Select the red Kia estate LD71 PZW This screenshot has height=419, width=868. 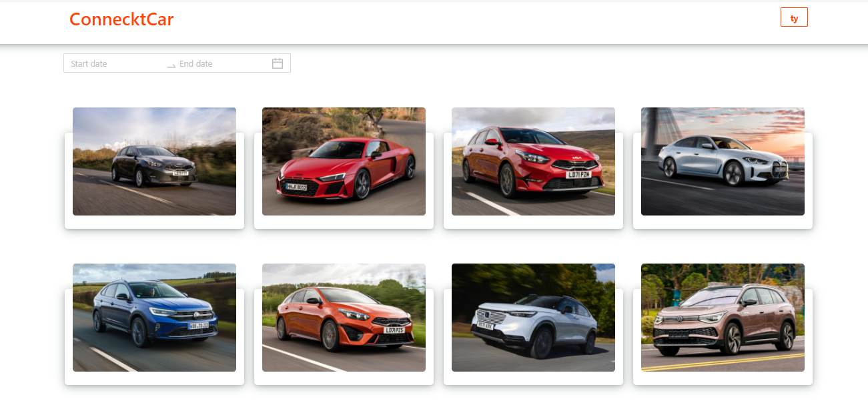click(533, 161)
